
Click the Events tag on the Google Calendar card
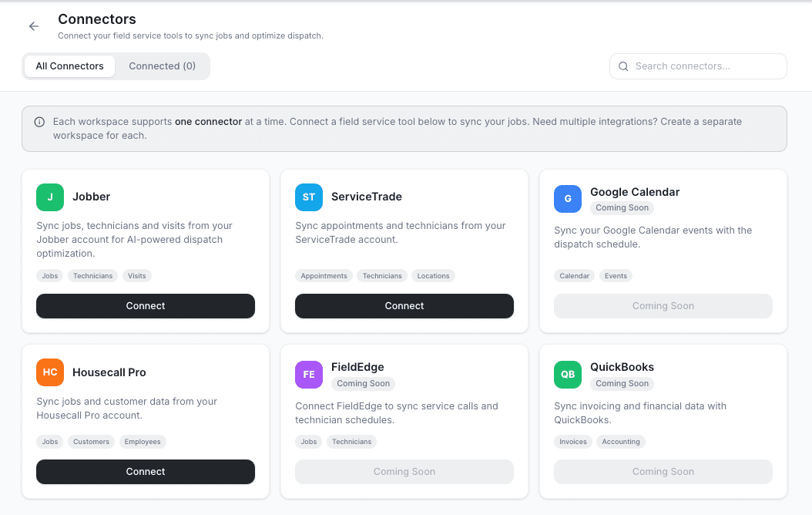click(616, 275)
